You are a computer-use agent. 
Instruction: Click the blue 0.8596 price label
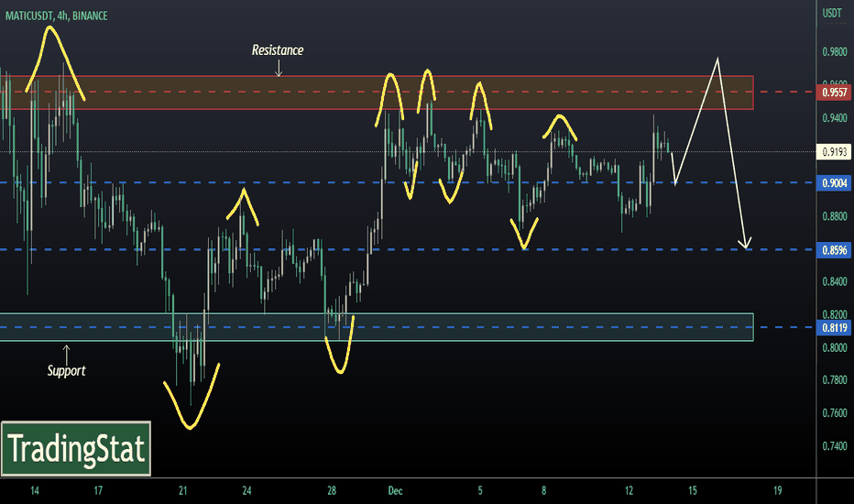point(835,250)
